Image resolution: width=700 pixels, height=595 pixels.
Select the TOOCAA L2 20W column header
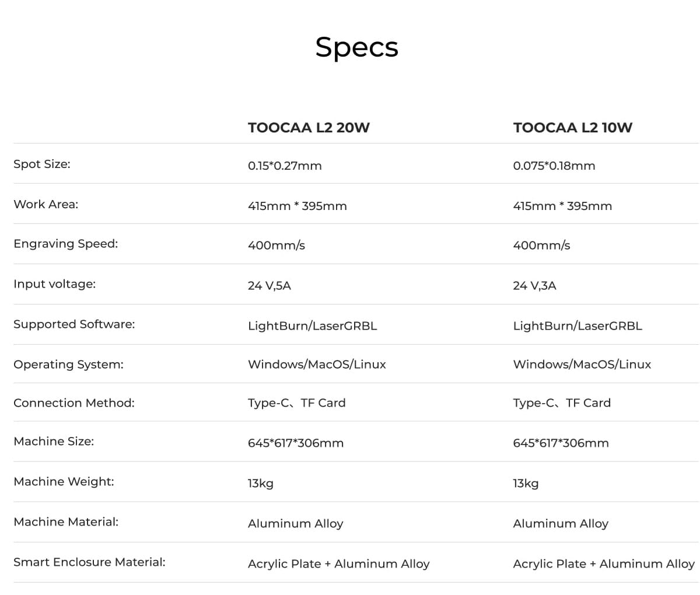click(309, 128)
